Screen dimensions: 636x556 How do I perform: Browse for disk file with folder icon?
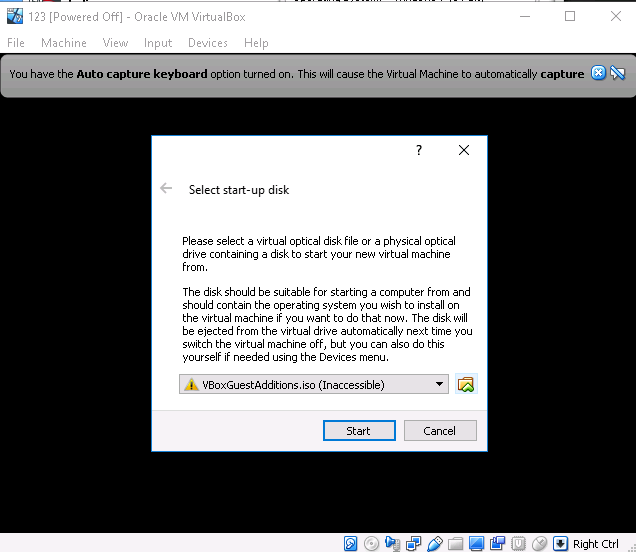465,384
